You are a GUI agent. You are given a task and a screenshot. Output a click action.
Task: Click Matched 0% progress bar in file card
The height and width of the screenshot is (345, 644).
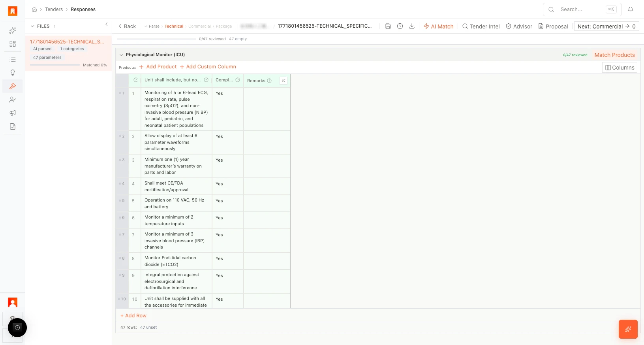pos(55,65)
